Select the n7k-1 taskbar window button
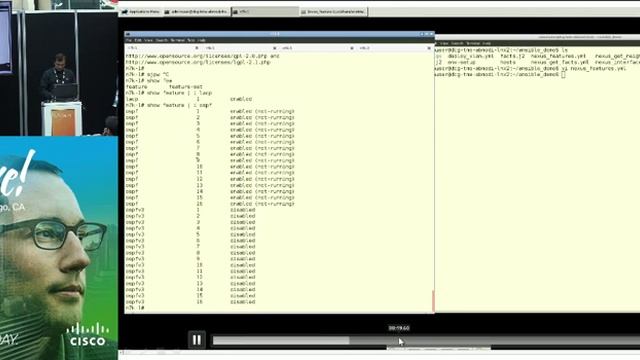 tap(264, 12)
